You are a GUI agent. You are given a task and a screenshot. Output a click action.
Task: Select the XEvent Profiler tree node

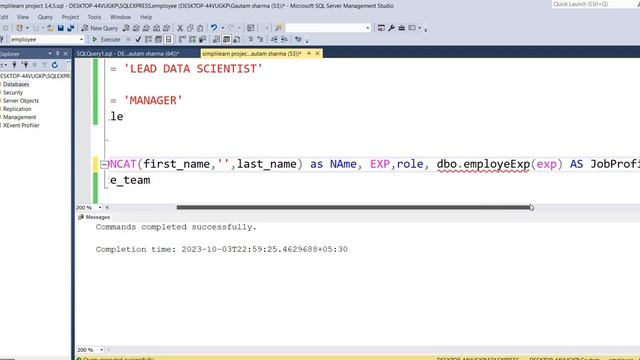point(21,125)
